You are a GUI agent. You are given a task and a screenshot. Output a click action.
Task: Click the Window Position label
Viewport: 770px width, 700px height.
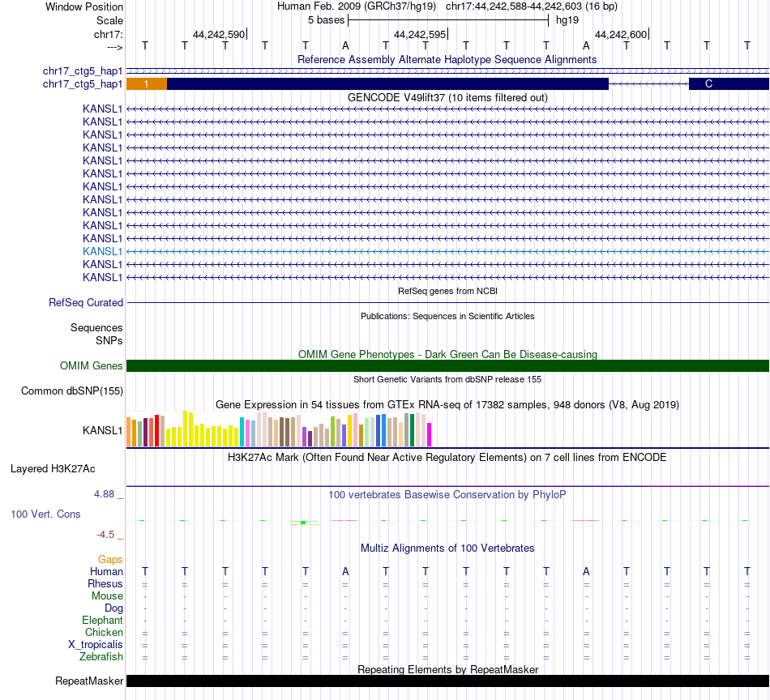[84, 6]
